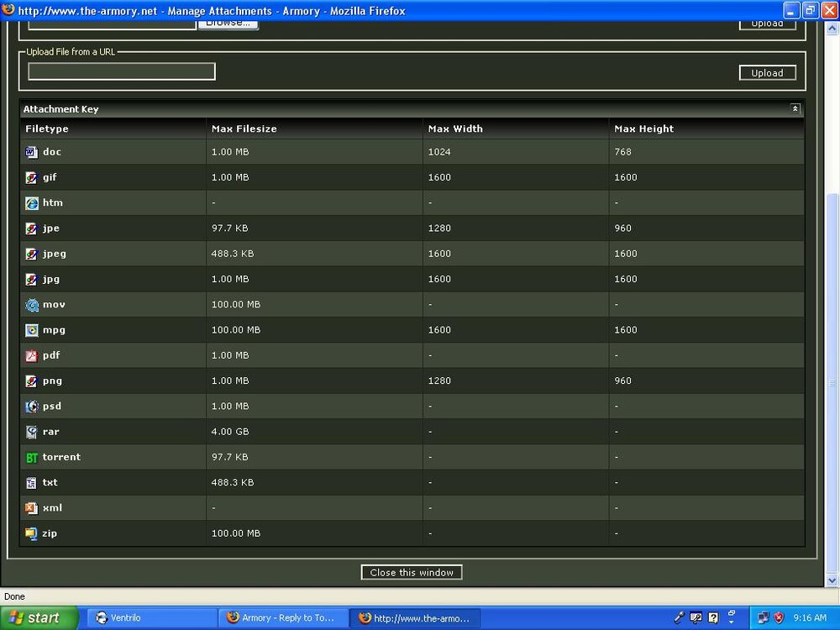Screen dimensions: 840x630
Task: Click the htm filetype browser icon
Action: (x=32, y=203)
